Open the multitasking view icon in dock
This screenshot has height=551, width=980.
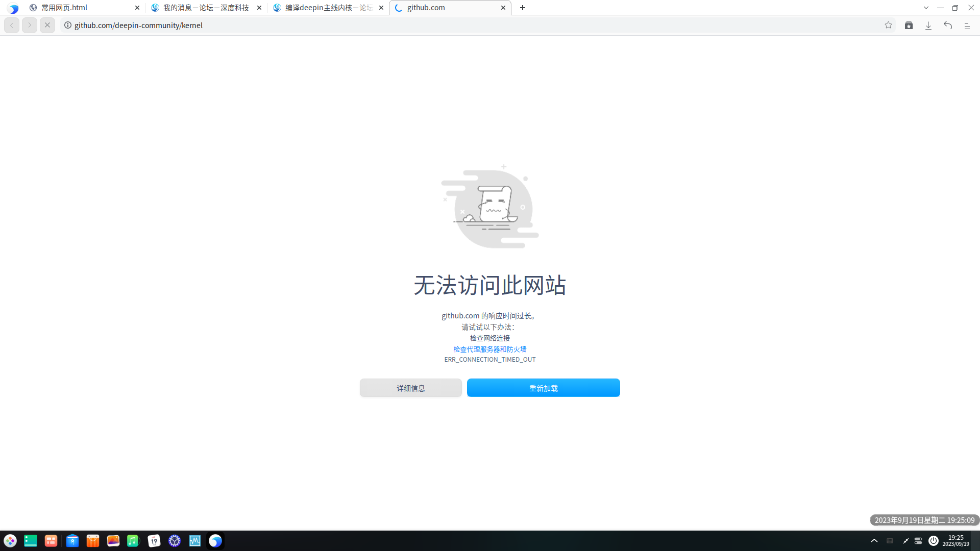(51, 541)
